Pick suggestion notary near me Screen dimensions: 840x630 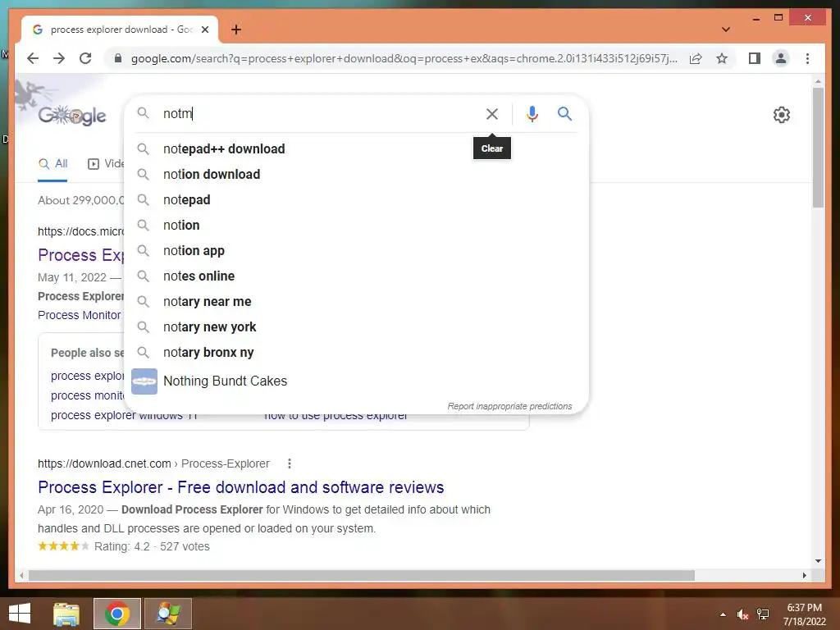(356, 302)
